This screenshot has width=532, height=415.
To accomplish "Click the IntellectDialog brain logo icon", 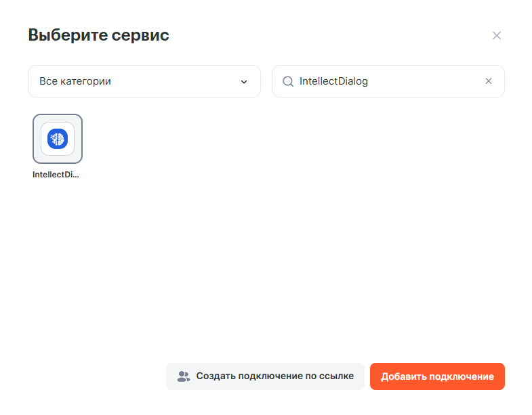I will click(x=58, y=138).
